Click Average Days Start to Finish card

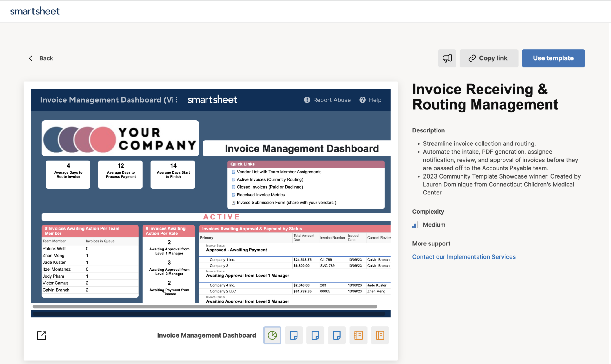click(x=173, y=174)
